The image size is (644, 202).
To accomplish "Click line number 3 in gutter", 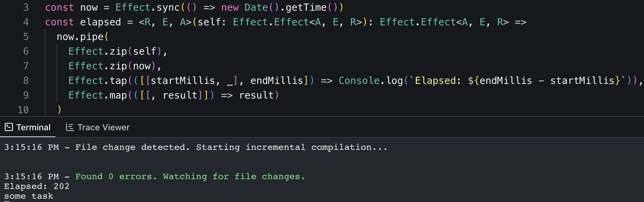I will coord(26,7).
